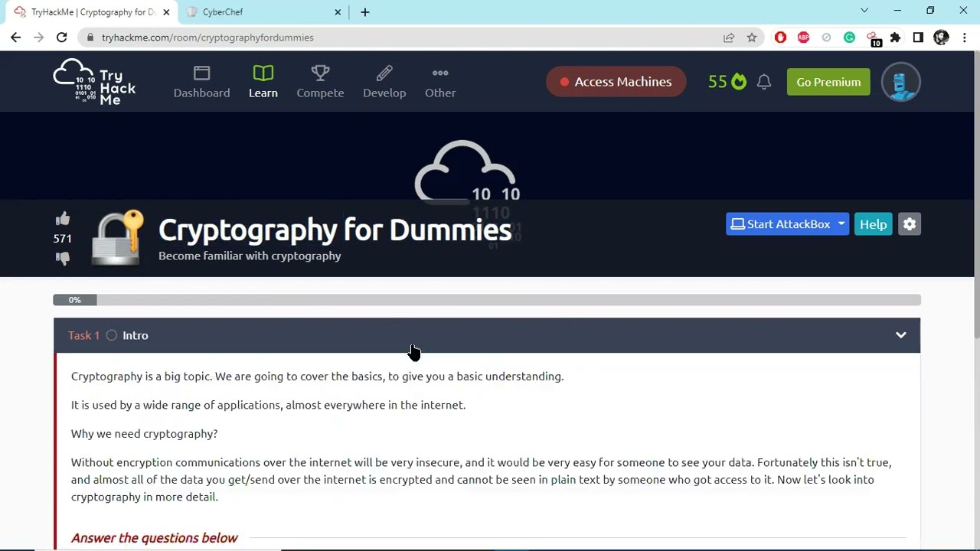Click the address bar URL
The height and width of the screenshot is (551, 980).
click(x=207, y=37)
